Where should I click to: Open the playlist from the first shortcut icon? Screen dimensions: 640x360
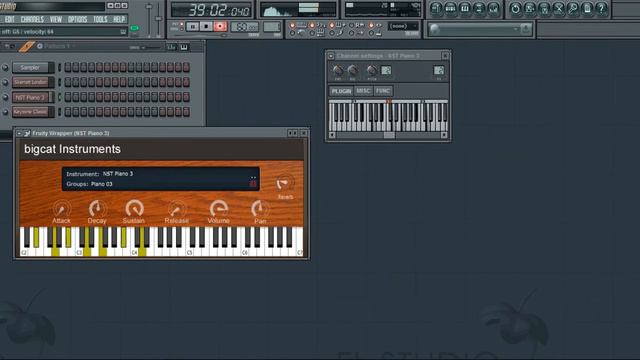tap(436, 8)
